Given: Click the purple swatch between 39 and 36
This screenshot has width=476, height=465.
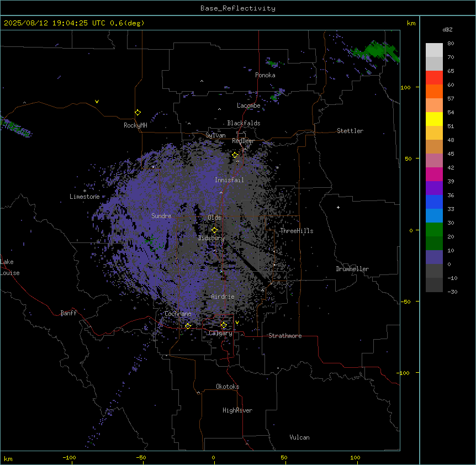Looking at the screenshot, I should point(434,188).
